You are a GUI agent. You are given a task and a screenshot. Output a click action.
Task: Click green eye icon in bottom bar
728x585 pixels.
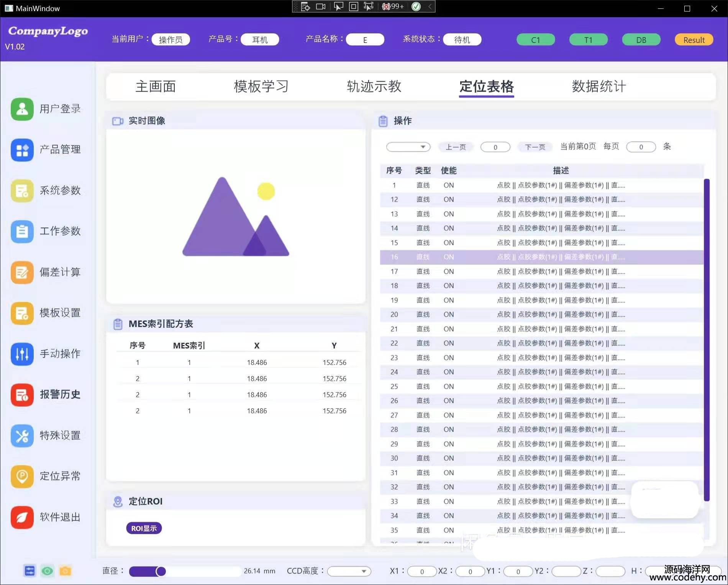48,571
